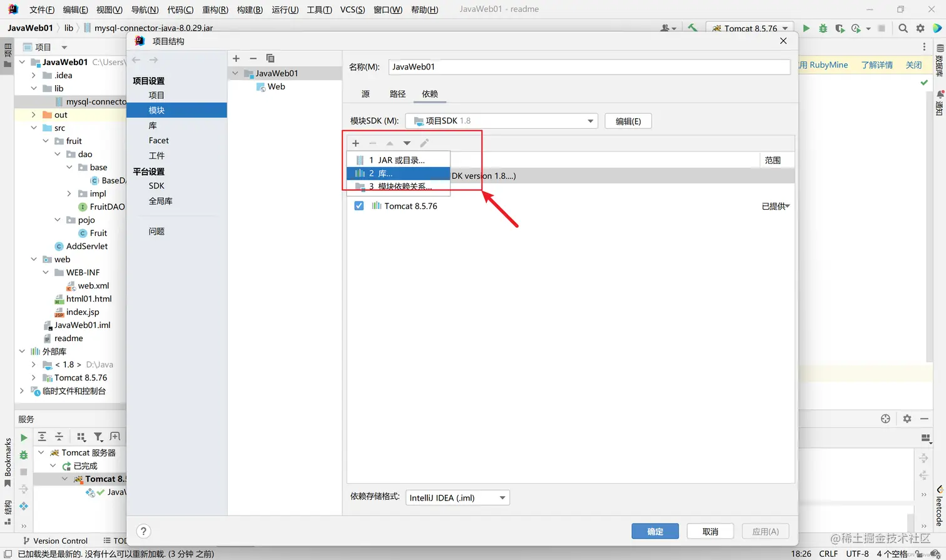Choose '1 JAR 或目录...' from popup
The image size is (946, 560).
pos(398,160)
